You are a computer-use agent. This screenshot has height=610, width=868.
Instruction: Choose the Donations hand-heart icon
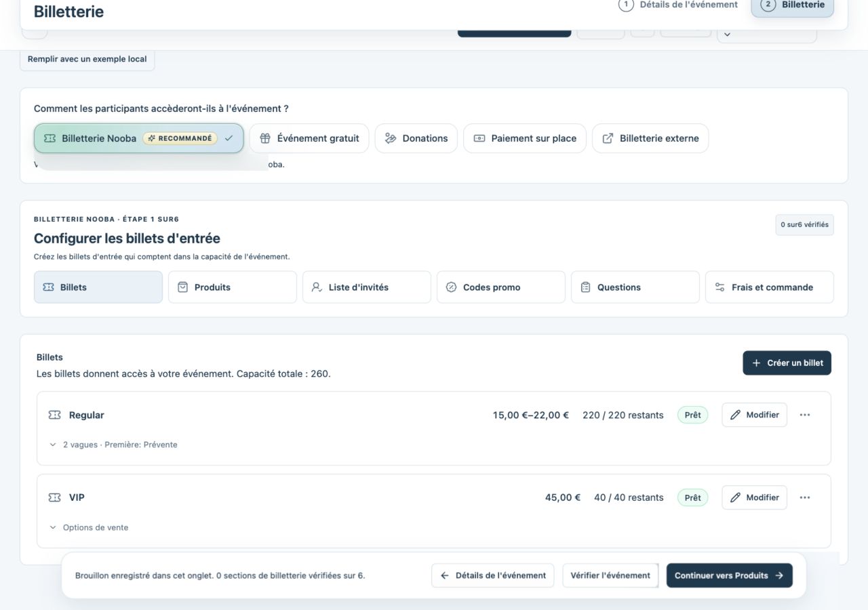coord(391,138)
